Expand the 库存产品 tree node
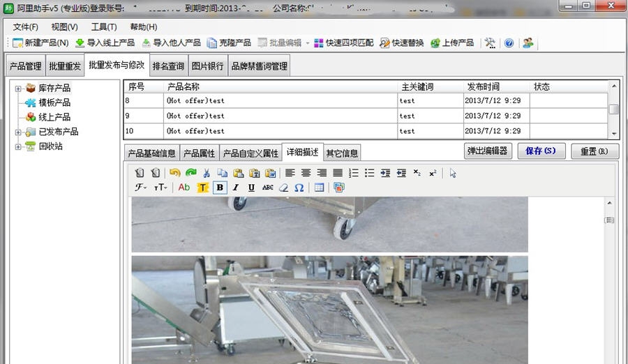This screenshot has width=628, height=364. click(x=18, y=89)
